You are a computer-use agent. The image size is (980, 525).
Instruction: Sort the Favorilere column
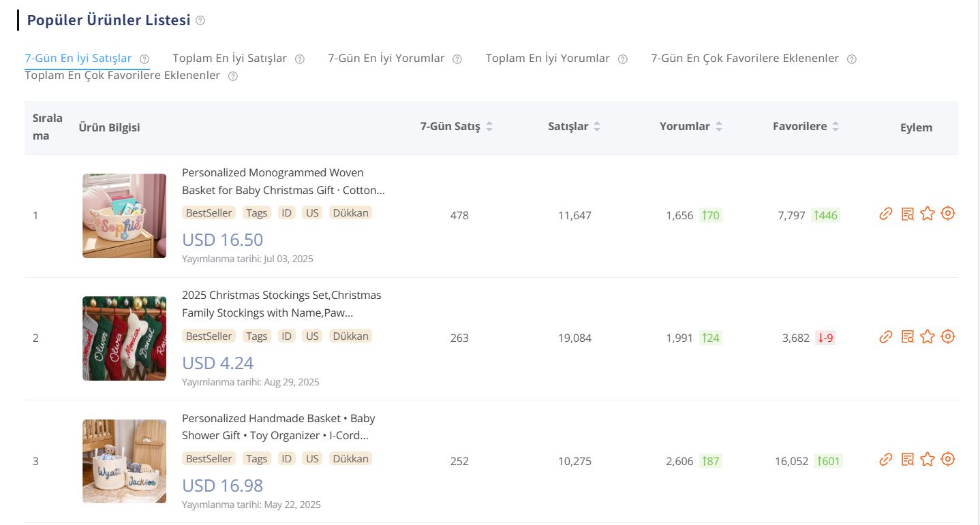click(x=837, y=126)
